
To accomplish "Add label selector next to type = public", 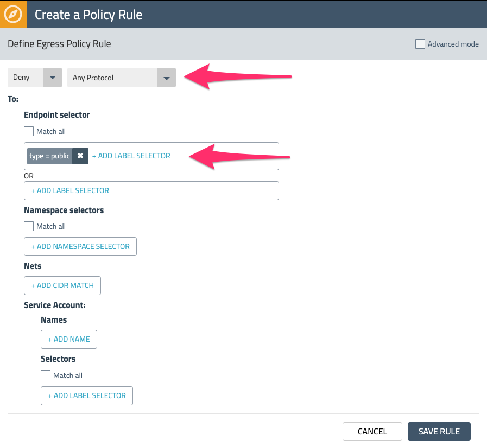I will click(x=131, y=156).
